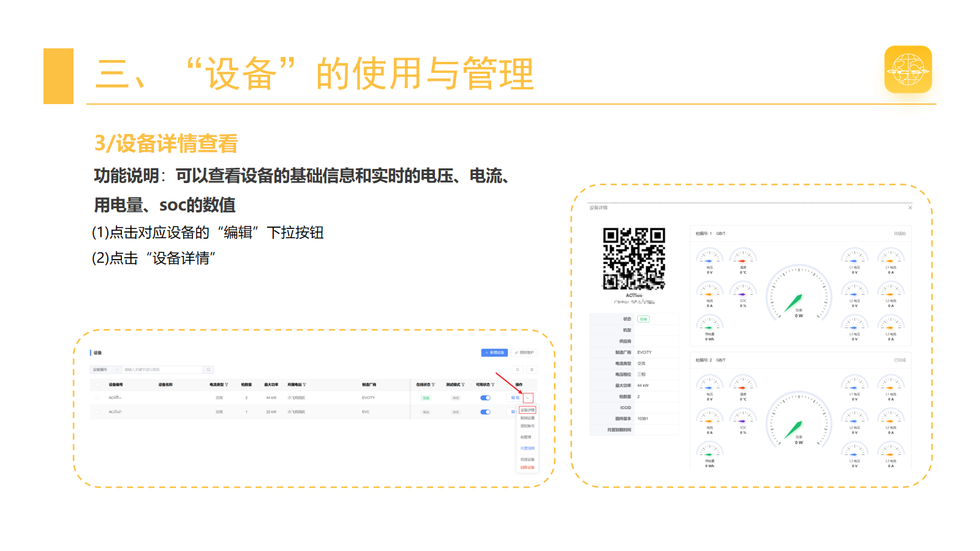Click the 授权维护 button

point(524,353)
